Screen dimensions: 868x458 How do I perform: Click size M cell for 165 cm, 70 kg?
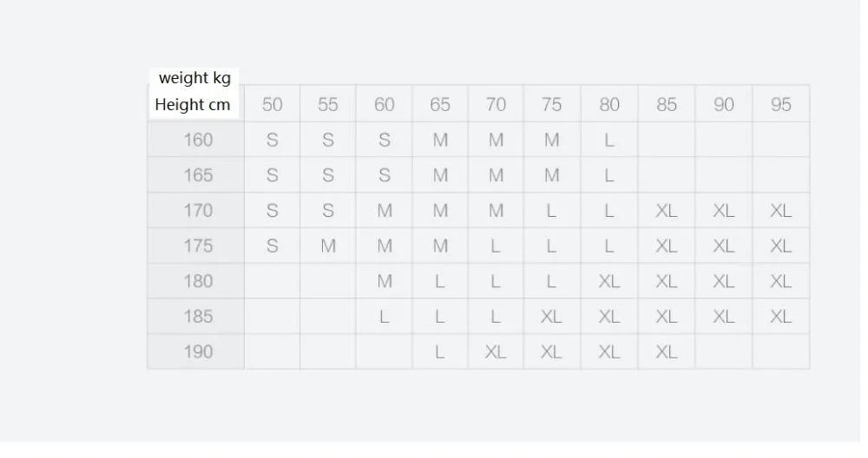pyautogui.click(x=496, y=175)
